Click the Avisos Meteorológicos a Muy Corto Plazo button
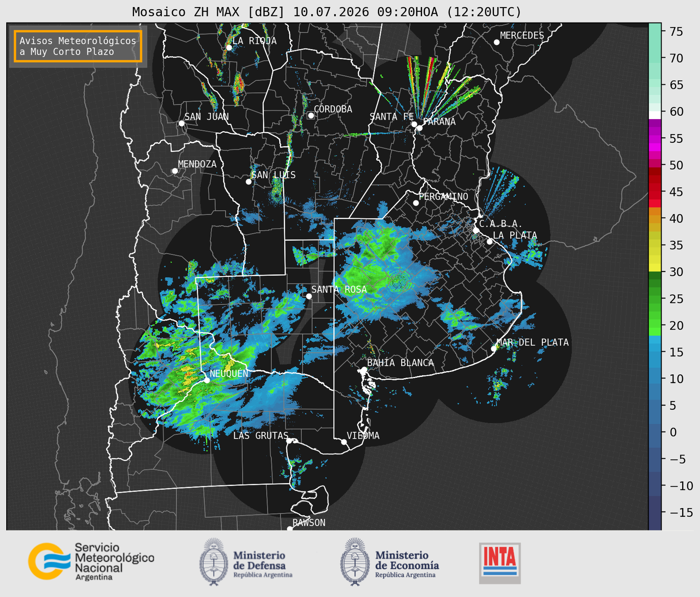The width and height of the screenshot is (700, 597). click(x=78, y=46)
